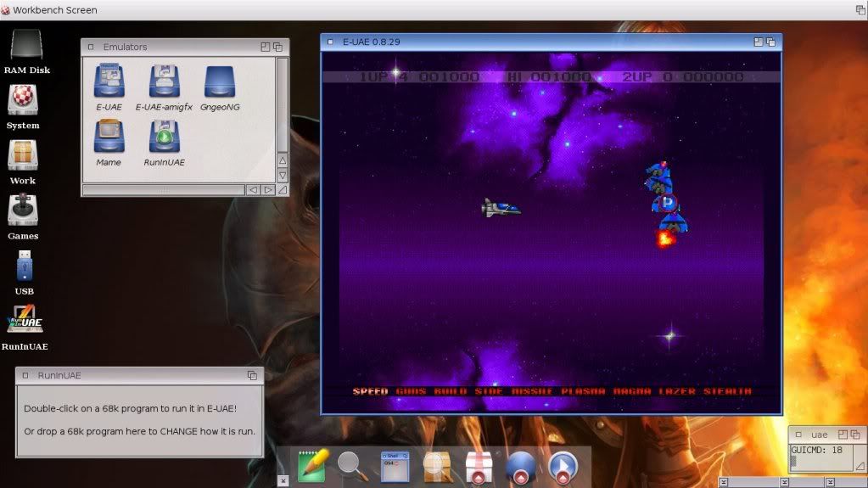
Task: Open the blue globe dock icon
Action: (x=520, y=467)
